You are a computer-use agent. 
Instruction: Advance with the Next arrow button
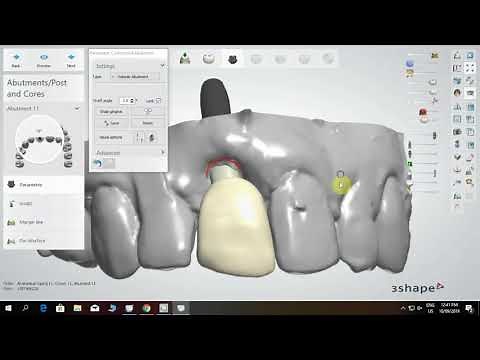71,60
